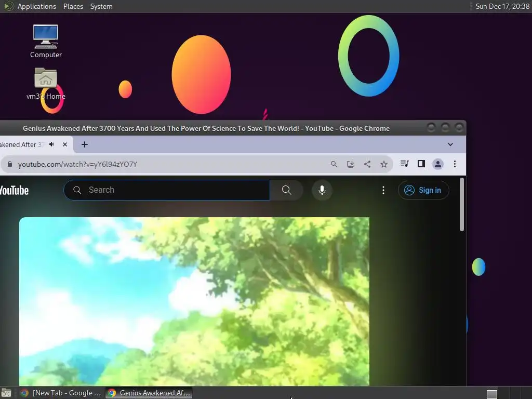
Task: Open Chrome's three-dot menu
Action: coord(455,164)
